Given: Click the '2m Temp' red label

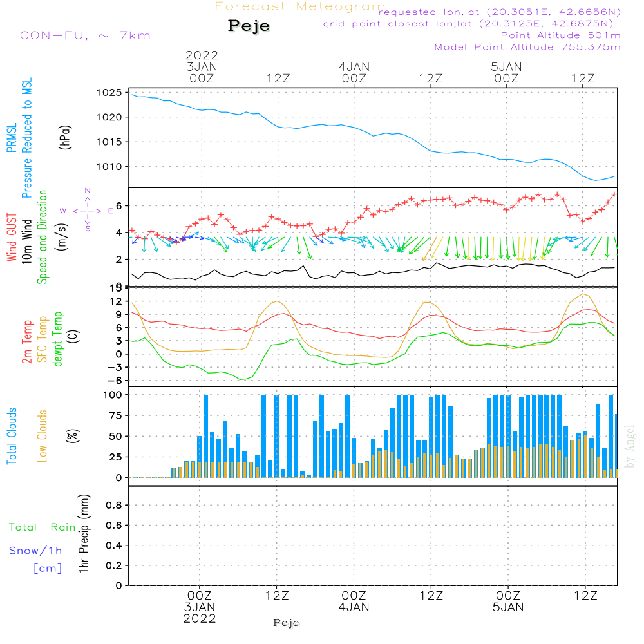Looking at the screenshot, I should click(26, 342).
